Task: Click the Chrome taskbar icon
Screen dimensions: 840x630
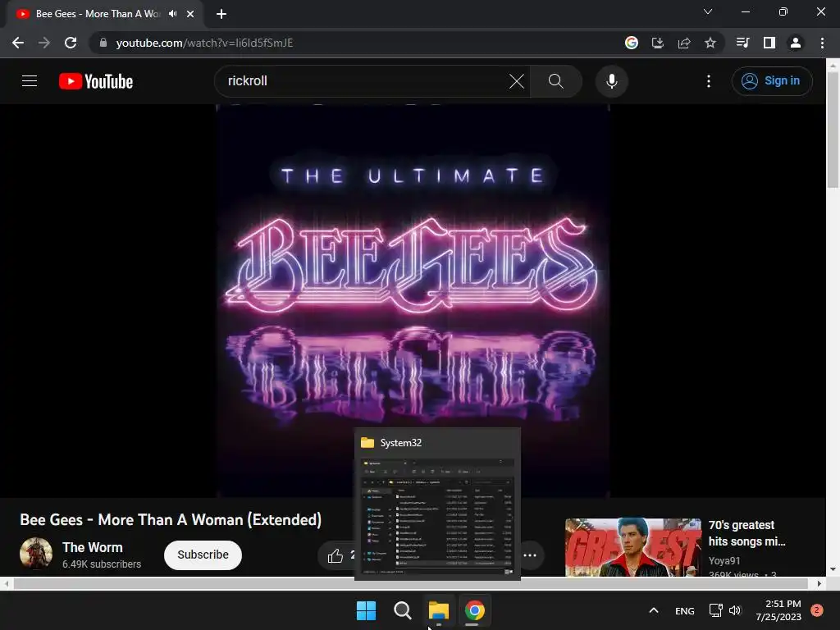Action: coord(475,610)
